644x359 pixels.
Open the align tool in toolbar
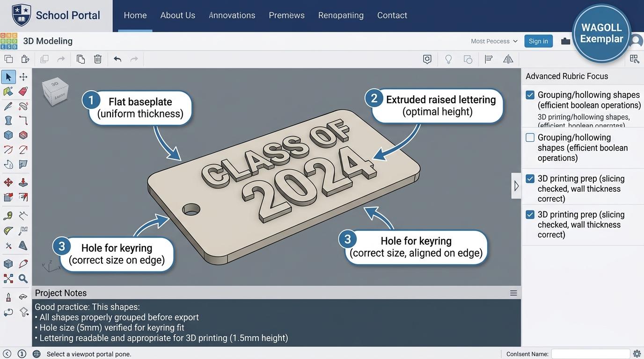489,59
